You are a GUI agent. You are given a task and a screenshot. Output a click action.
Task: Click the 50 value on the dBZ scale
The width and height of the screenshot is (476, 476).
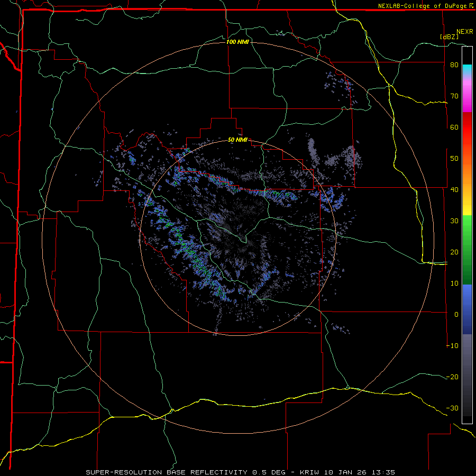point(454,159)
